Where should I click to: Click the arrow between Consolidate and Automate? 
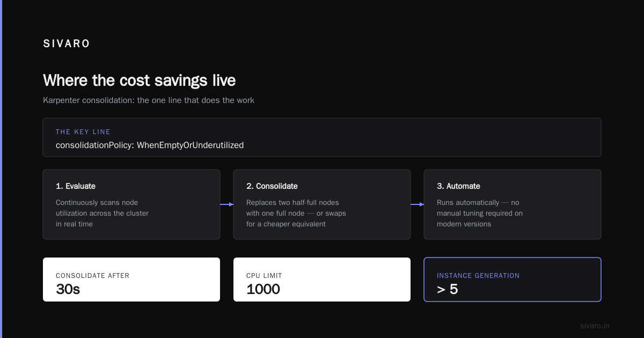pos(417,204)
